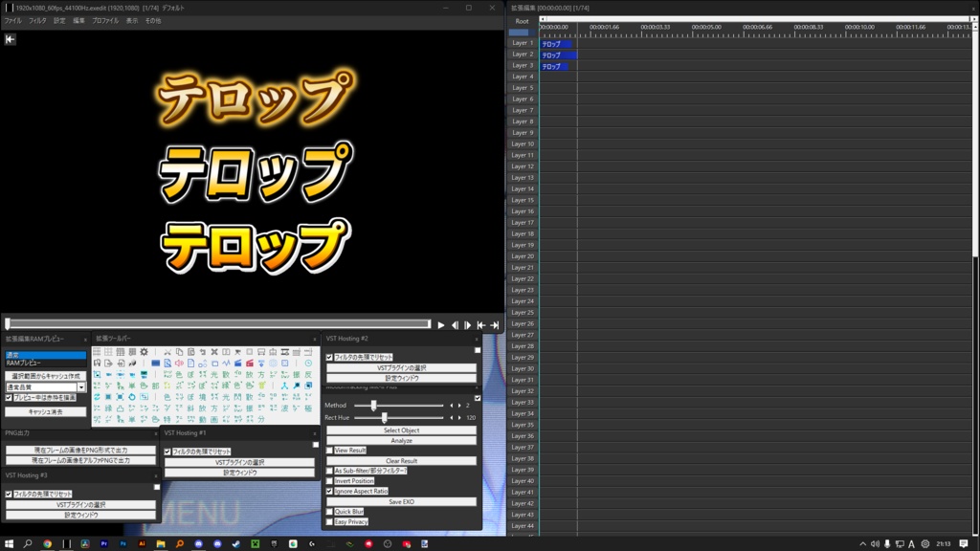Image resolution: width=980 pixels, height=551 pixels.
Task: Click the paste clipboard icon in 拡張ツールバー
Action: 191,352
